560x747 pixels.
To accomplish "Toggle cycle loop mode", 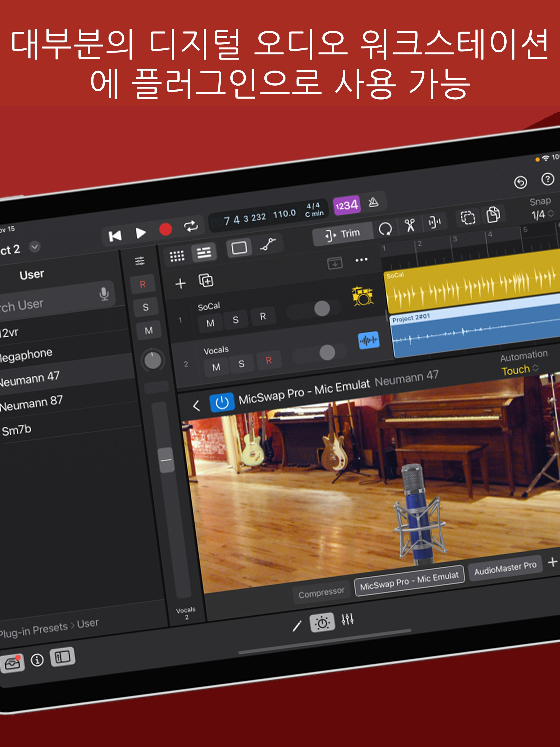I will pyautogui.click(x=191, y=226).
